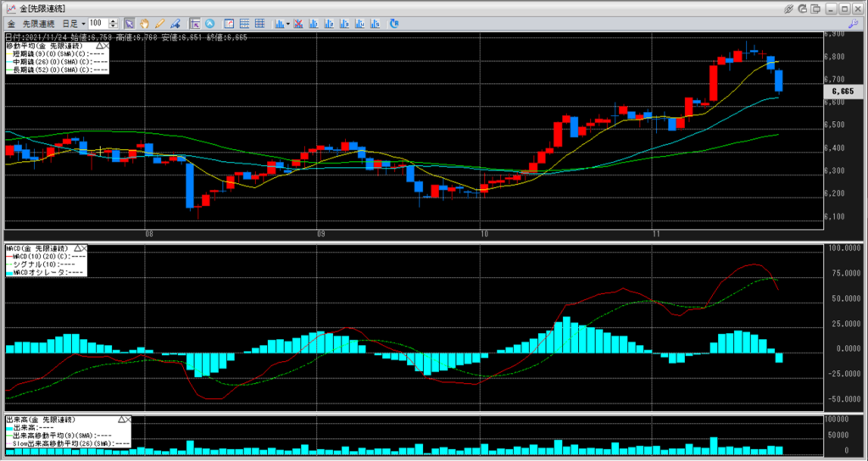
Task: Click the bar count field showing 100
Action: point(97,23)
